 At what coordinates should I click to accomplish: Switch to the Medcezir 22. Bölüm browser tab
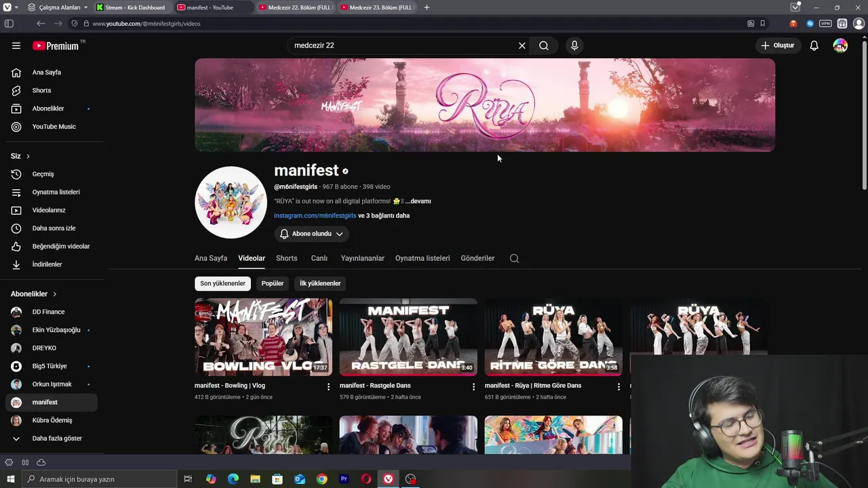[296, 7]
